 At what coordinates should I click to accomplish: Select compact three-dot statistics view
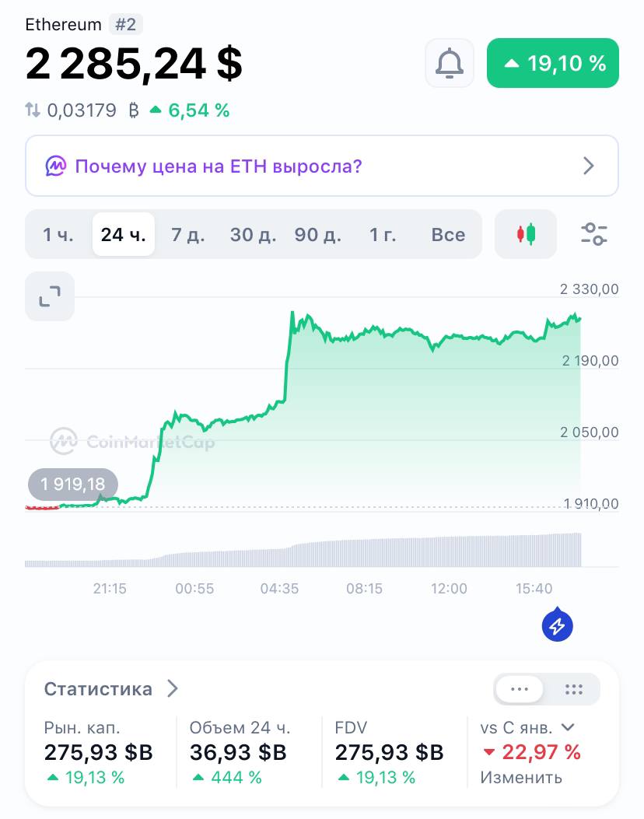tap(520, 689)
